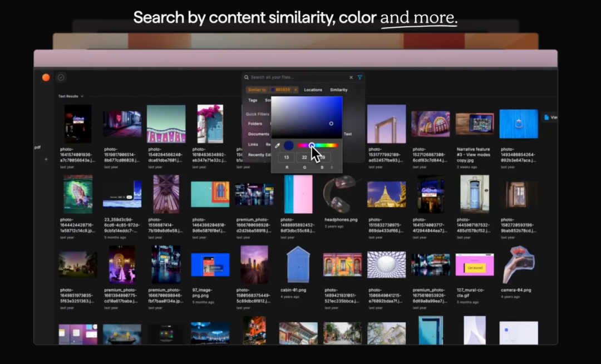This screenshot has height=364, width=601.
Task: Click the plus icon in left sidebar
Action: (46, 159)
